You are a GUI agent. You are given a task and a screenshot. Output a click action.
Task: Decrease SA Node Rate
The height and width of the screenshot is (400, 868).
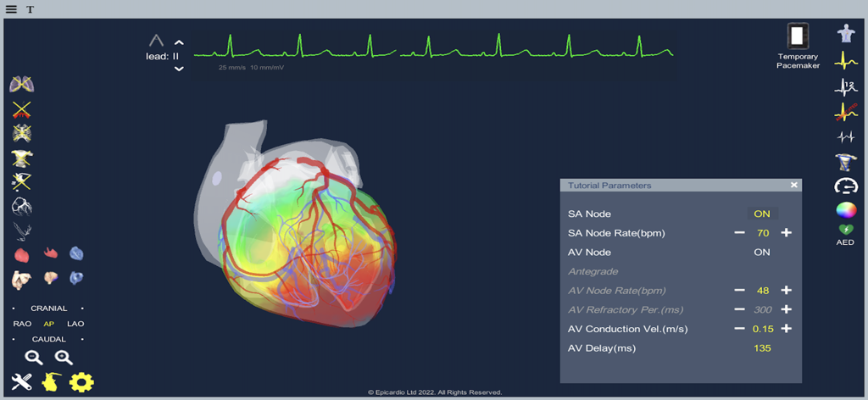(739, 233)
